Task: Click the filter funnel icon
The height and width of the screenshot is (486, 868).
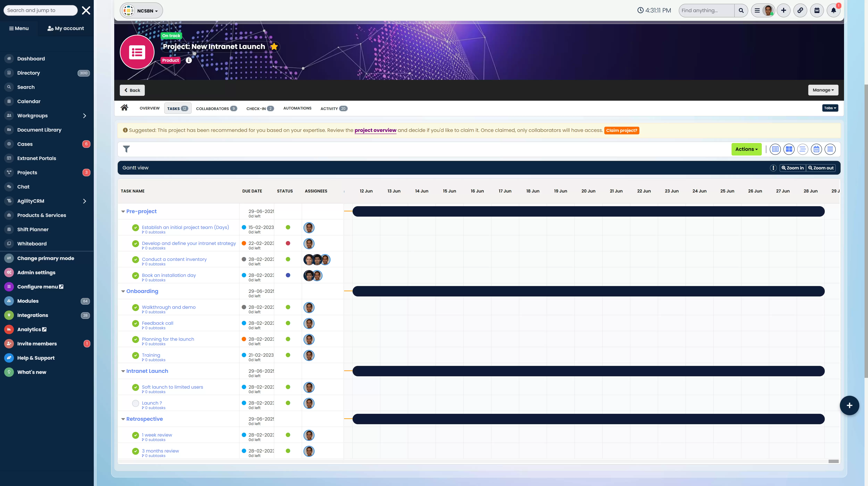Action: pyautogui.click(x=126, y=149)
